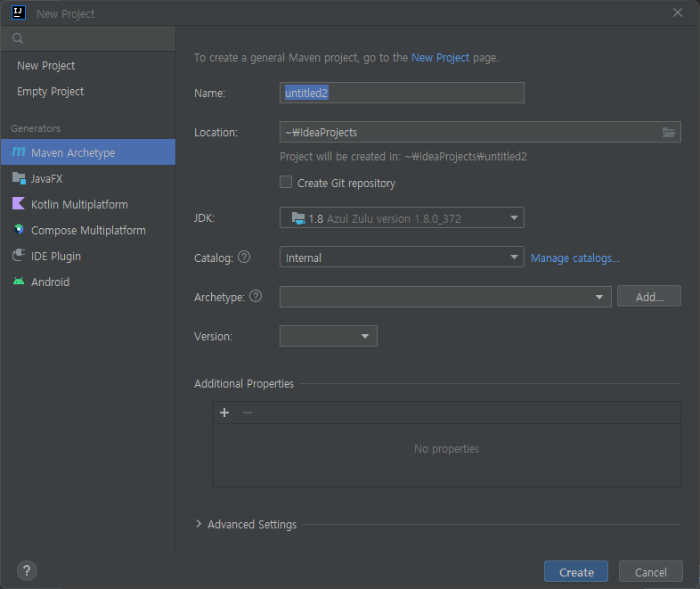The image size is (700, 589).
Task: Click the remove property minus icon
Action: tap(248, 413)
